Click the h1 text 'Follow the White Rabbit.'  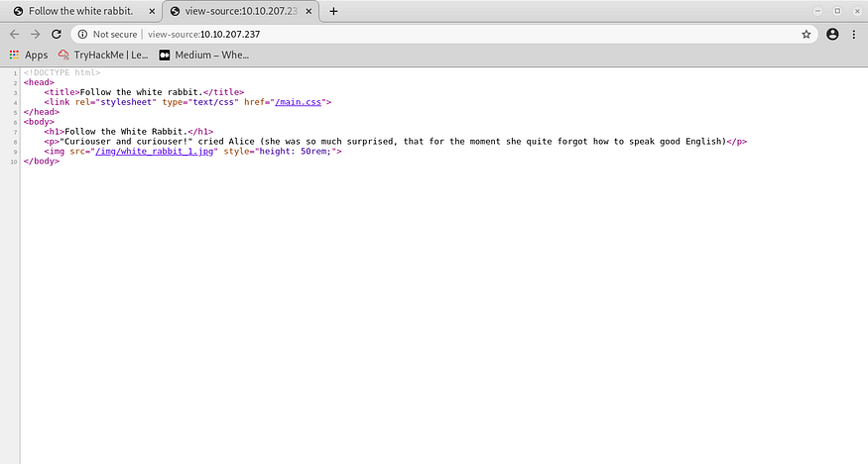(x=126, y=132)
